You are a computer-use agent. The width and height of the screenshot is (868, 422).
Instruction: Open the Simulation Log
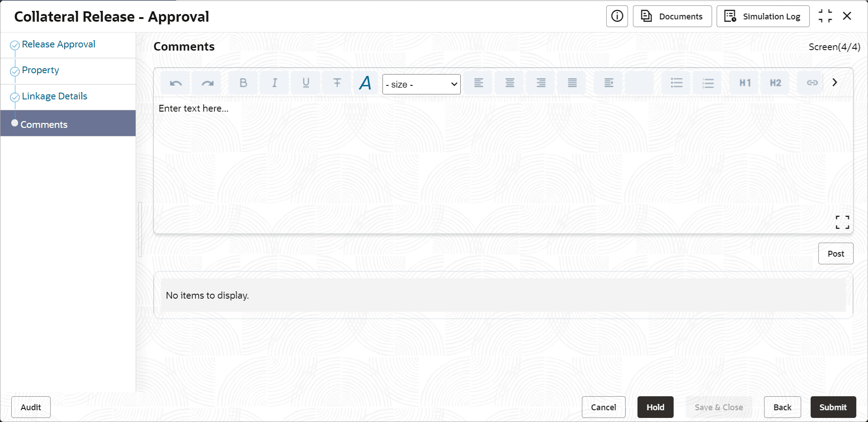tap(763, 16)
